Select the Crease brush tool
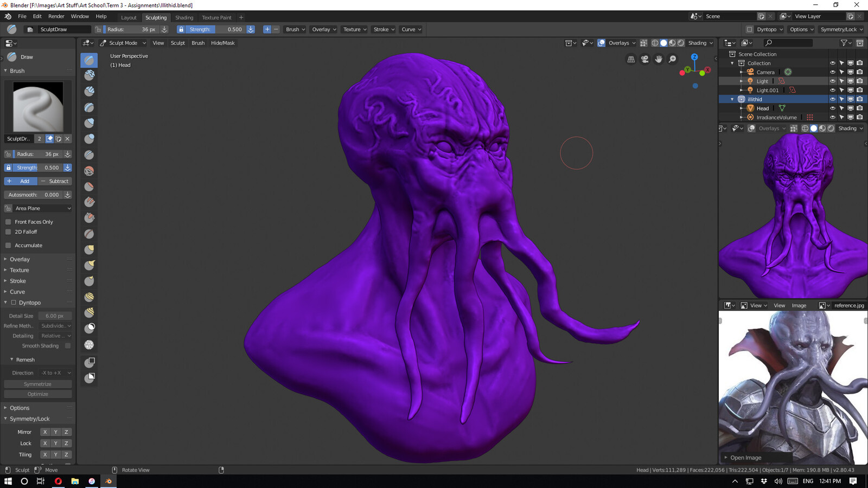This screenshot has width=868, height=488. click(89, 155)
